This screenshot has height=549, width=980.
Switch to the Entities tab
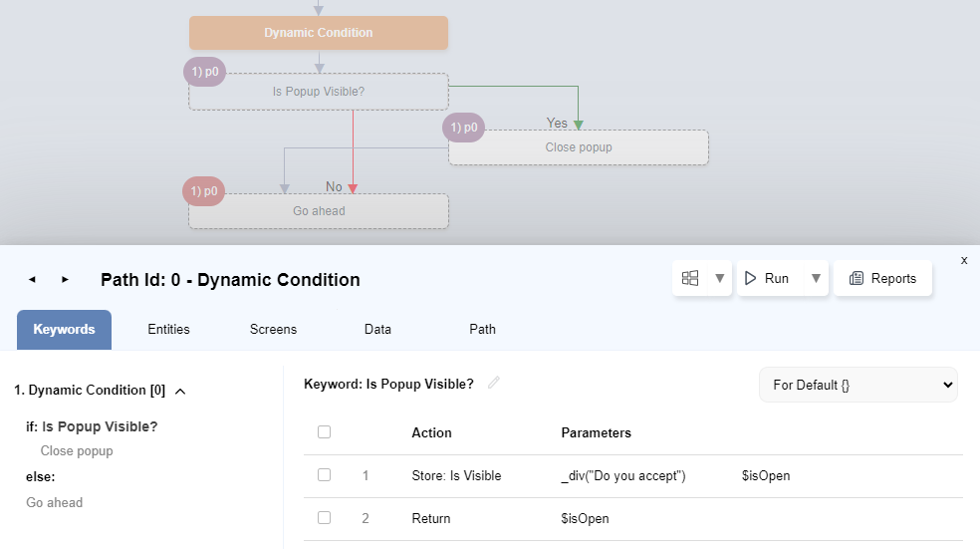coord(168,330)
